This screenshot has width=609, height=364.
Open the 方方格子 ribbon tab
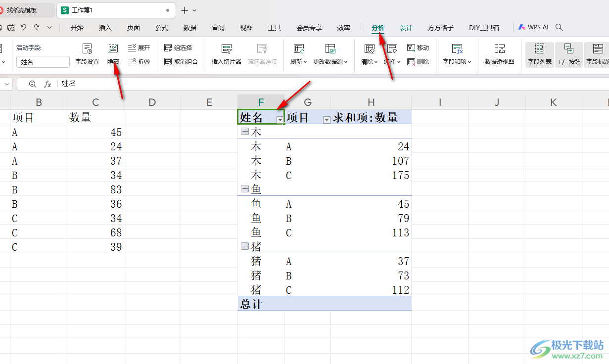(441, 28)
